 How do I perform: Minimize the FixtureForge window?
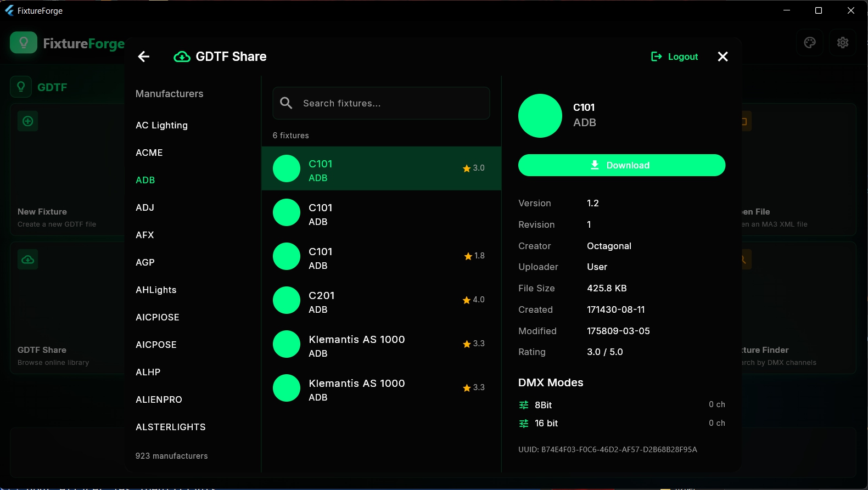(787, 10)
